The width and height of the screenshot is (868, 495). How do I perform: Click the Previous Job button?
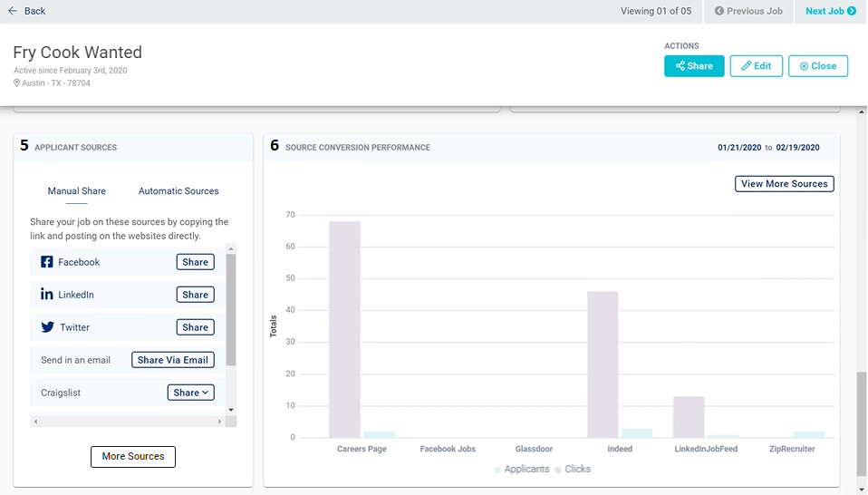(x=748, y=11)
